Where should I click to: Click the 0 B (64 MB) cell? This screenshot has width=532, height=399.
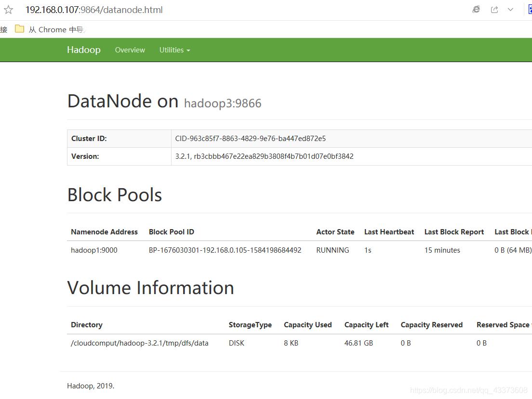pyautogui.click(x=513, y=250)
